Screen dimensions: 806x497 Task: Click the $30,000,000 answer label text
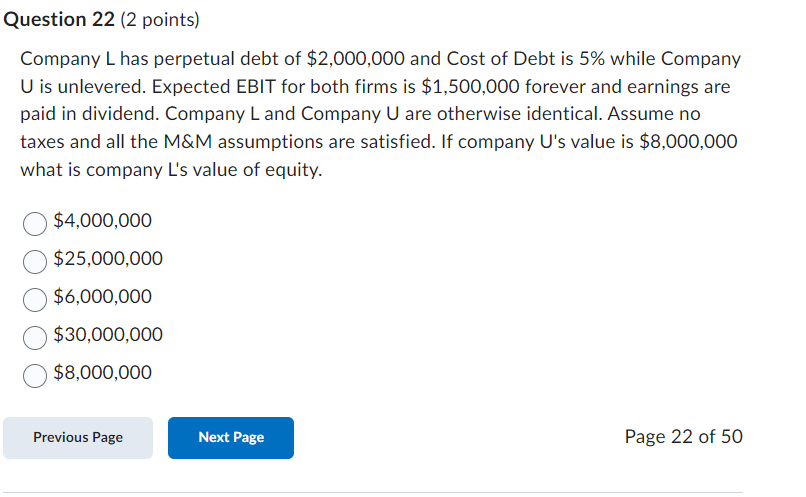(107, 335)
